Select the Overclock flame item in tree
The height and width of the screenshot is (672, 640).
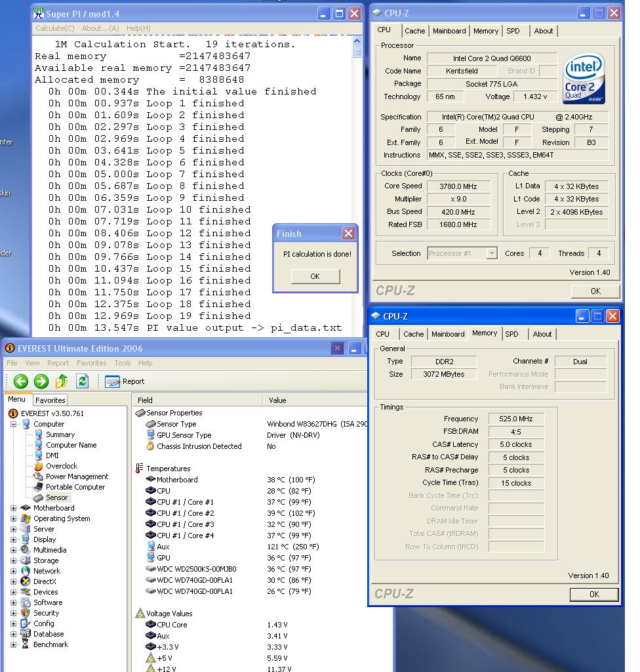point(61,466)
